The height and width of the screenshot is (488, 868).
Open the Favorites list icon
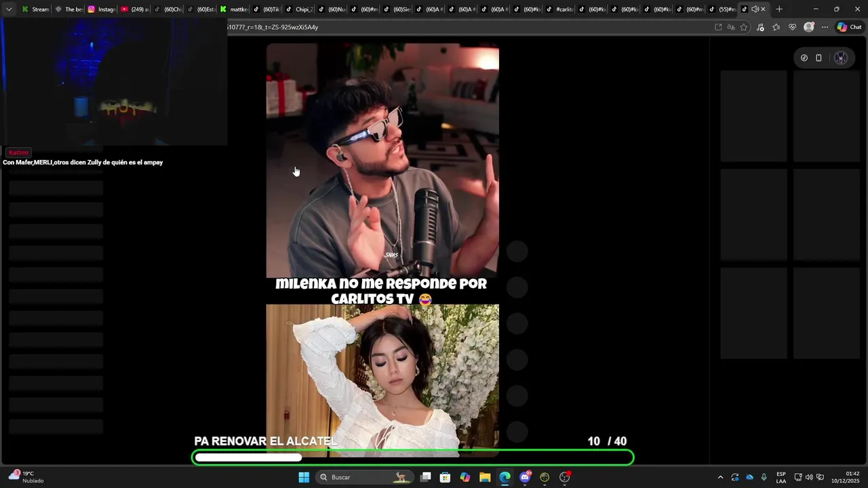point(776,27)
